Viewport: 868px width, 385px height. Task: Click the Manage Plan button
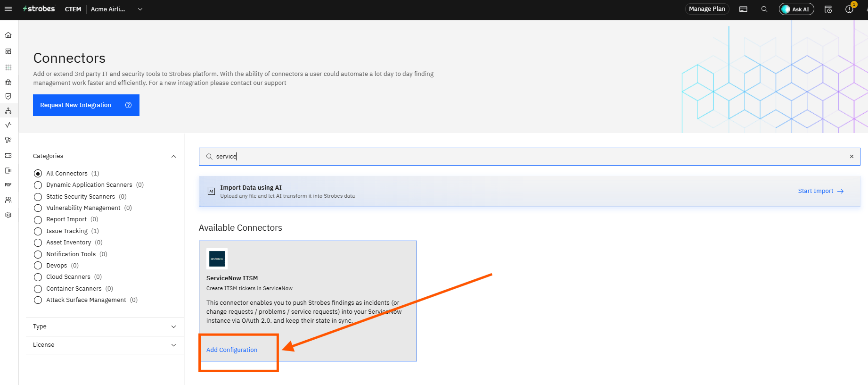707,9
